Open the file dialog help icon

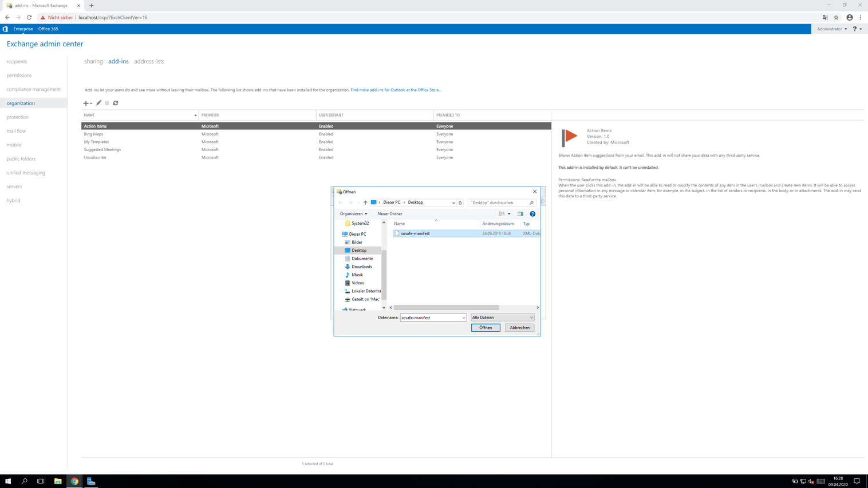click(x=532, y=214)
